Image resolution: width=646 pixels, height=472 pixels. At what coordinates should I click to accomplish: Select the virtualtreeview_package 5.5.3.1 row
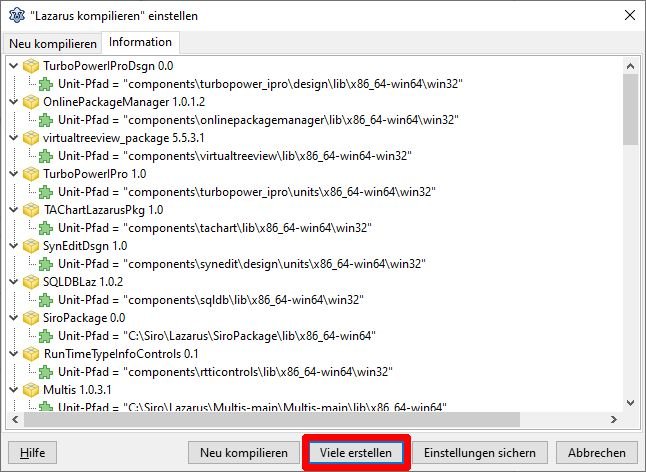124,138
